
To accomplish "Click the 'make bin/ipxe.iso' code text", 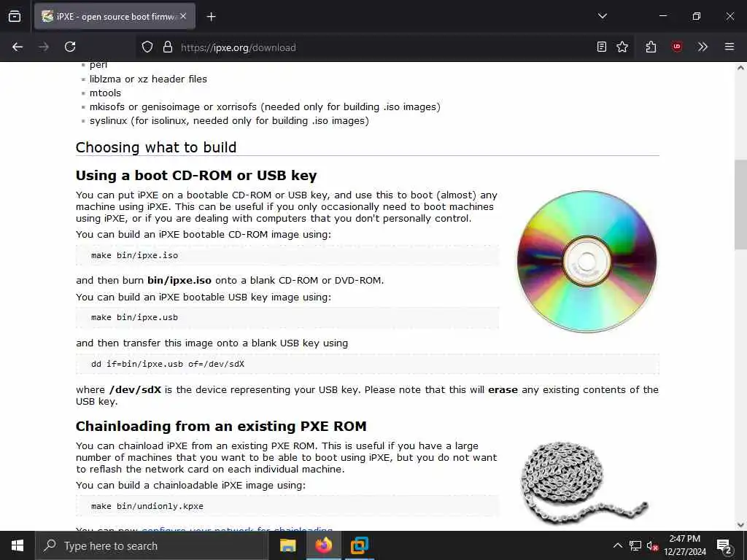I will click(135, 255).
